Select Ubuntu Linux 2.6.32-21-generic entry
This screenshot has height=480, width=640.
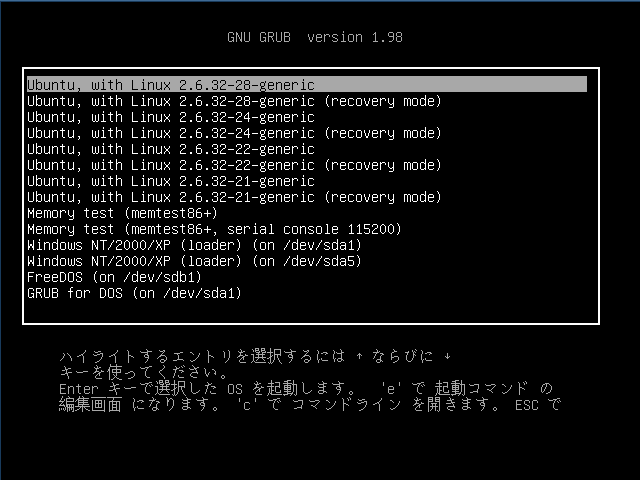click(171, 181)
